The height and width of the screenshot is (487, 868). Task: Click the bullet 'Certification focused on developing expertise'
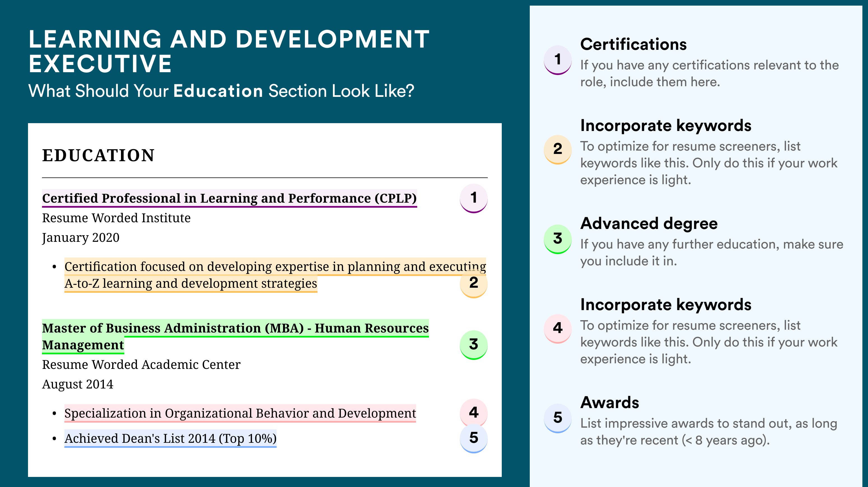tap(275, 275)
